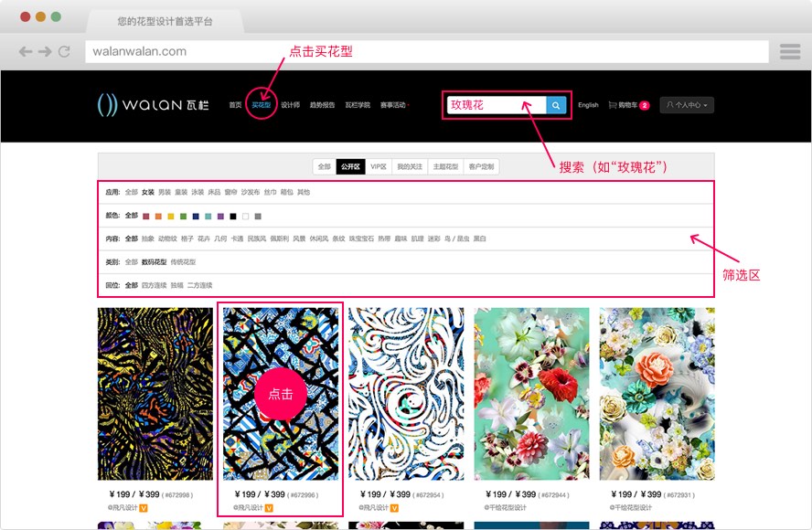Click the blue search magnifier button
812x530 pixels.
[556, 105]
